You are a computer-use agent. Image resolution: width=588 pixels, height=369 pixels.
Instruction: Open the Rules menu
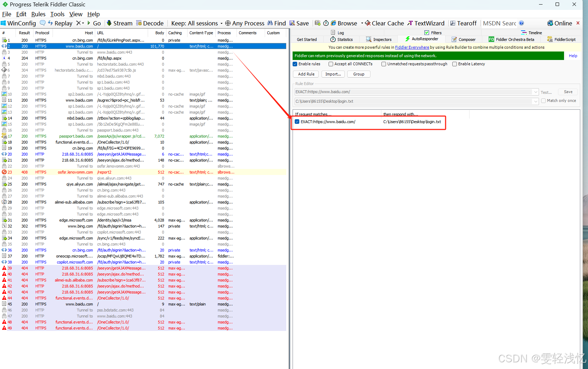click(x=38, y=14)
